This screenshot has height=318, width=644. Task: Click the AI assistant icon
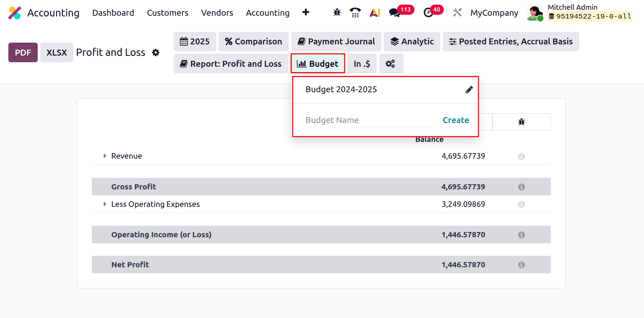[375, 12]
